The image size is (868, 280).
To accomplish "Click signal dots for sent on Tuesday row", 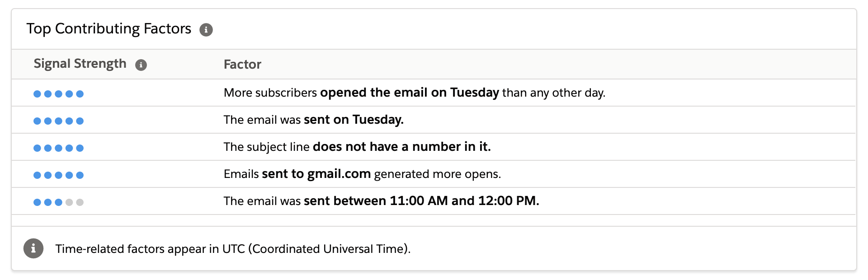I will [x=58, y=121].
